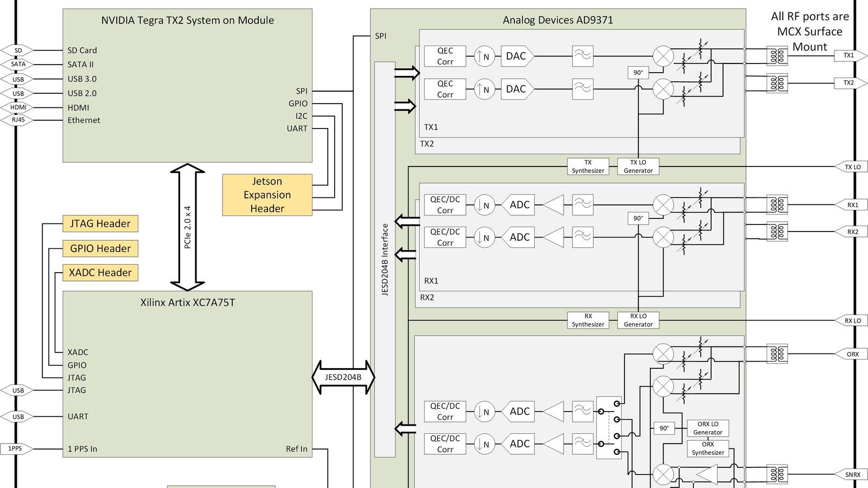Click the 1PPS input connector
Viewport: 868px width, 488px height.
16,448
